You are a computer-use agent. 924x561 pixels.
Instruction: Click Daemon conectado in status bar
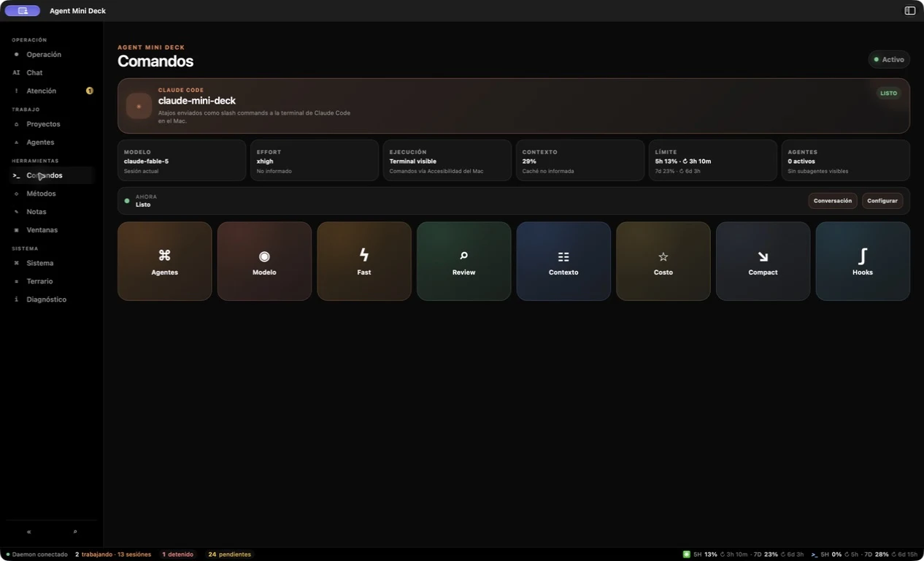[x=36, y=554]
